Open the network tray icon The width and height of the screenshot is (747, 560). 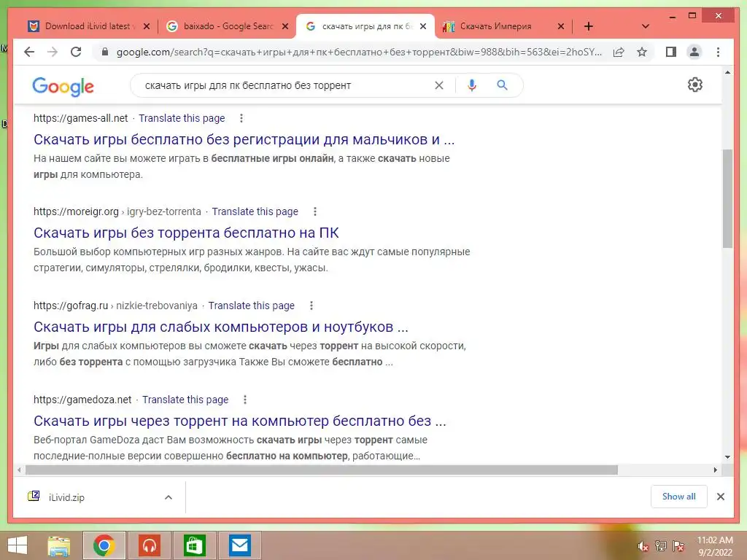(x=661, y=546)
